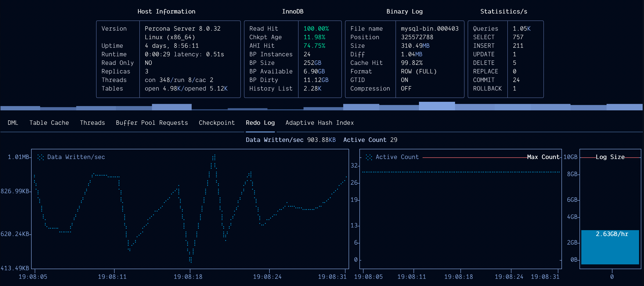The width and height of the screenshot is (644, 286).
Task: Switch to the Checkpoint tab
Action: 216,123
